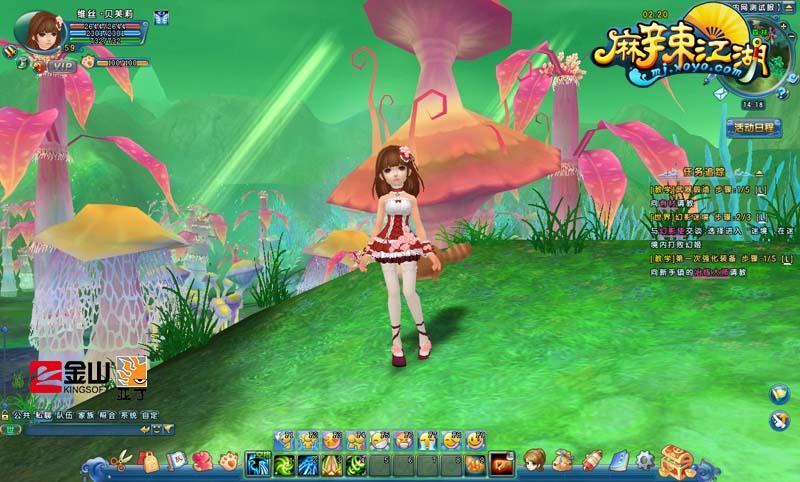Click the lower round blue button on right edge

780,421
